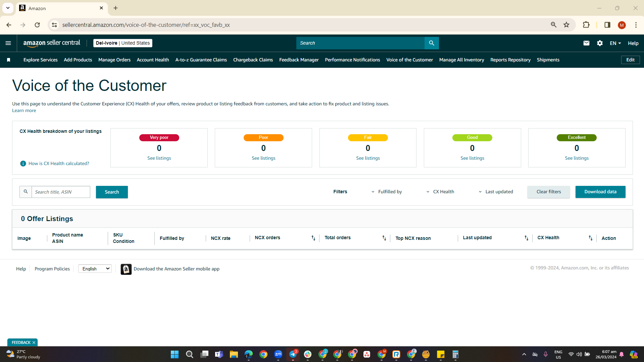Open header Help link
644x362 pixels.
[x=633, y=43]
